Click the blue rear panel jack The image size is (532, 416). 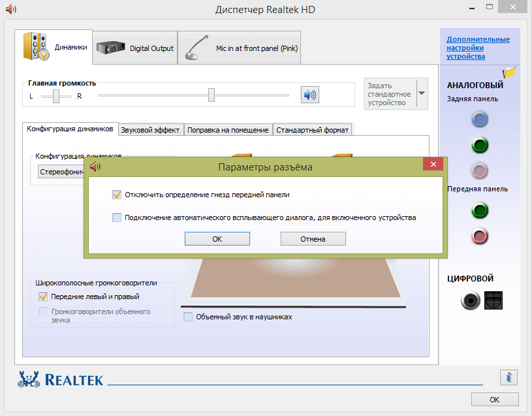[x=480, y=119]
